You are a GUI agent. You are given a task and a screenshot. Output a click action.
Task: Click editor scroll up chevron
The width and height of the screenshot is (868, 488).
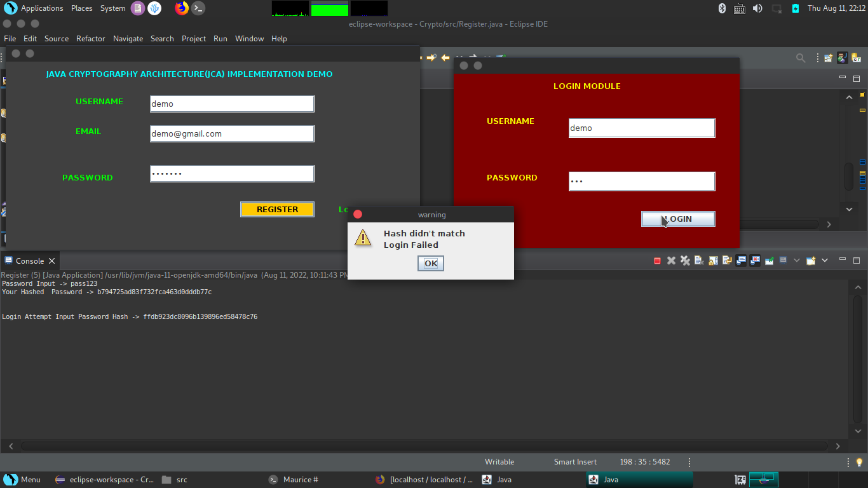click(x=849, y=97)
